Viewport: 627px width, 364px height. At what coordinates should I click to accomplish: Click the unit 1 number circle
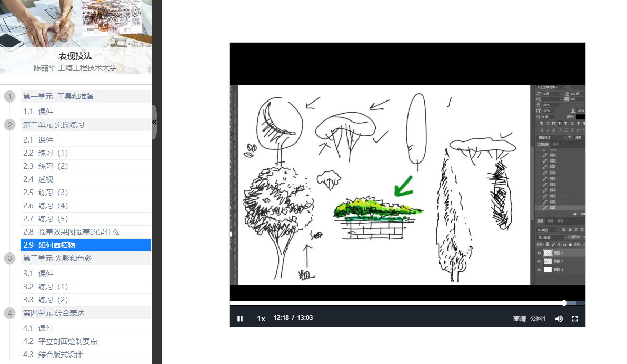tap(9, 97)
